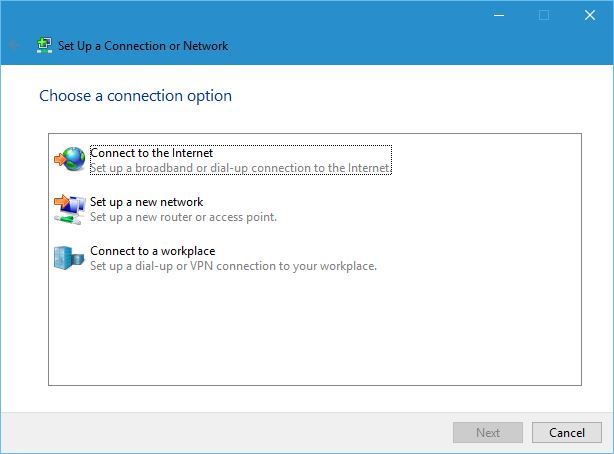Viewport: 614px width, 454px height.
Task: Click empty area in the connection options list
Action: coord(315,329)
